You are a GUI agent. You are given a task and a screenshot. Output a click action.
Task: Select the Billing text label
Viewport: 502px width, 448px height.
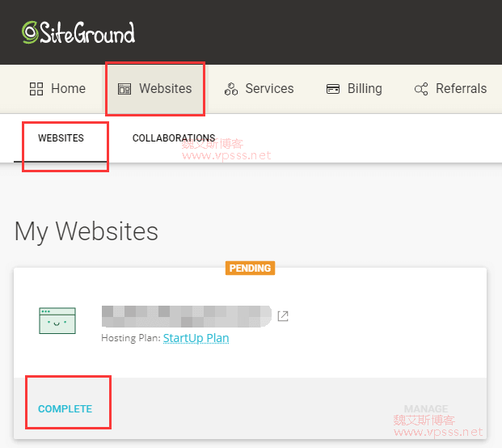365,89
